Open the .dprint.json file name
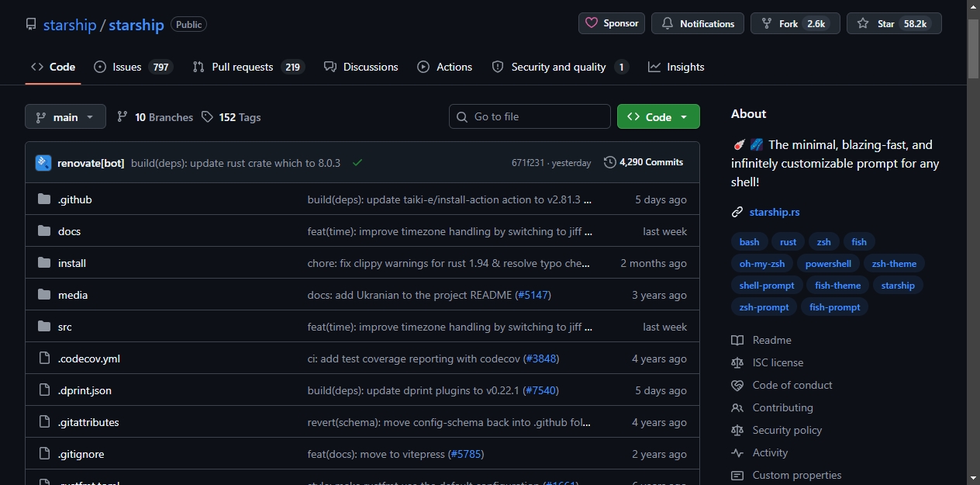Screen dimensions: 980x485 (x=85, y=390)
